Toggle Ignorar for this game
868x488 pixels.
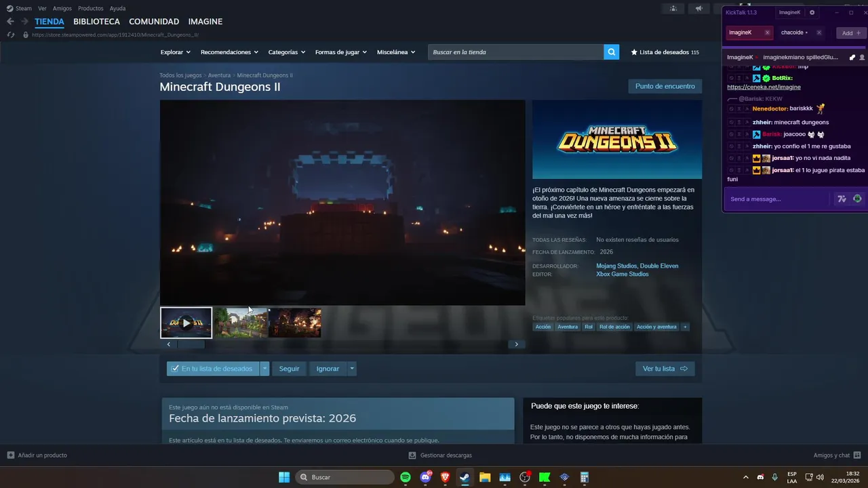pos(328,369)
